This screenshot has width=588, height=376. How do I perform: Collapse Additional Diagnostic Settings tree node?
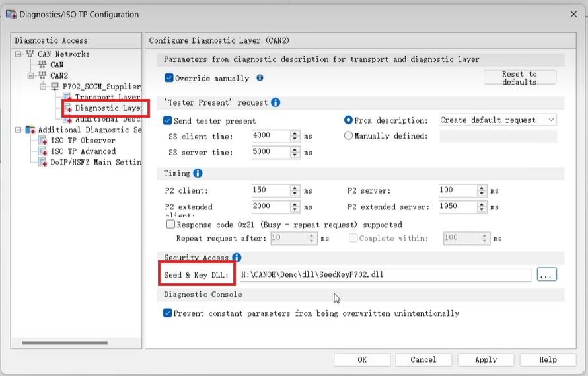(x=18, y=130)
